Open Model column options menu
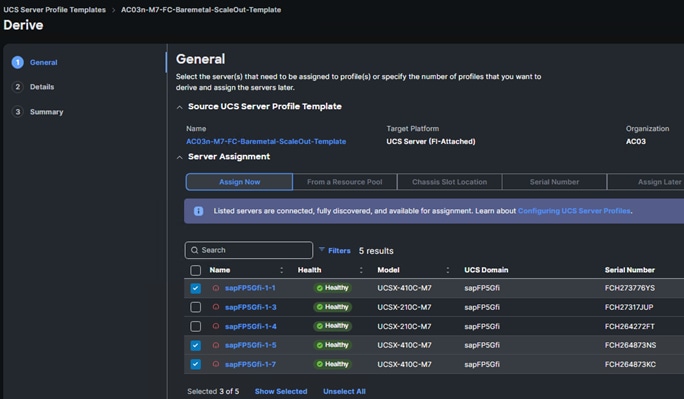 point(448,270)
